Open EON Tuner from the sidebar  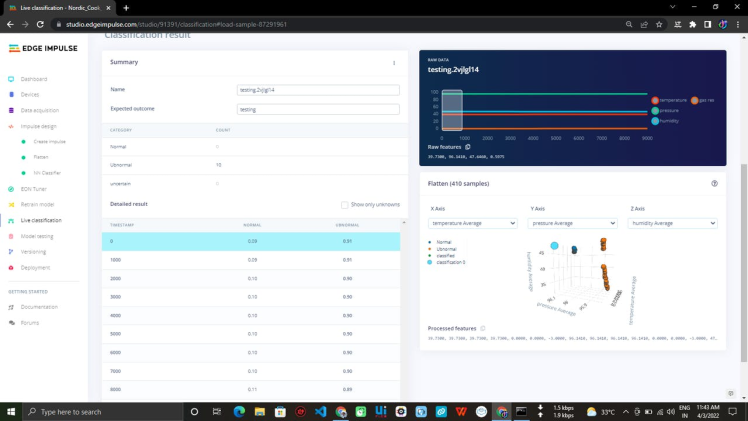pos(10,188)
